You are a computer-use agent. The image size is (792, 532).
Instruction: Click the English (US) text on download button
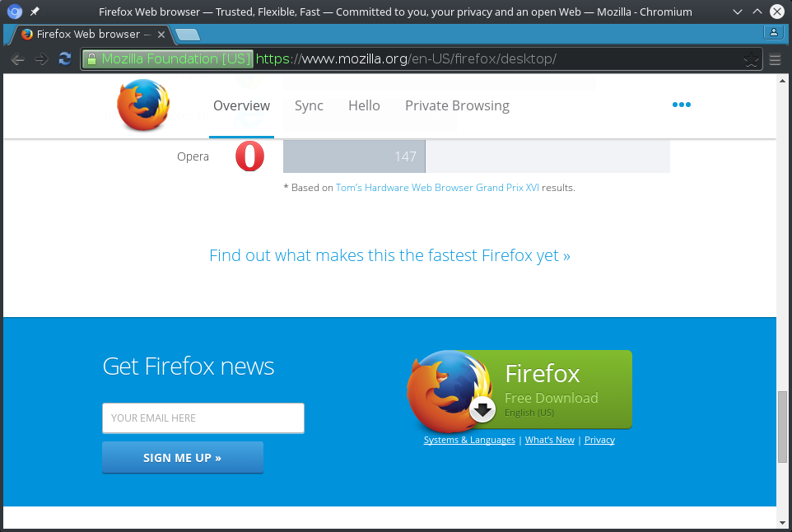coord(529,413)
